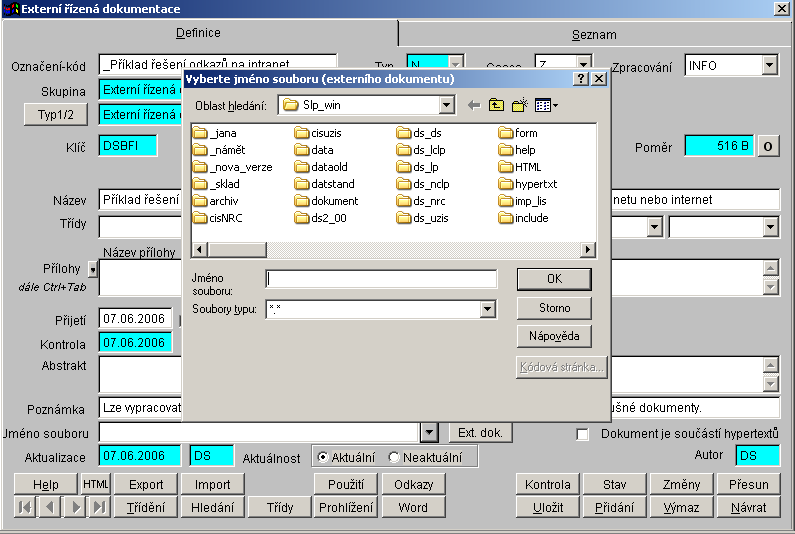Image resolution: width=795 pixels, height=534 pixels.
Task: Check 'Dokument je součástí hypertextů' checkbox
Action: click(583, 434)
